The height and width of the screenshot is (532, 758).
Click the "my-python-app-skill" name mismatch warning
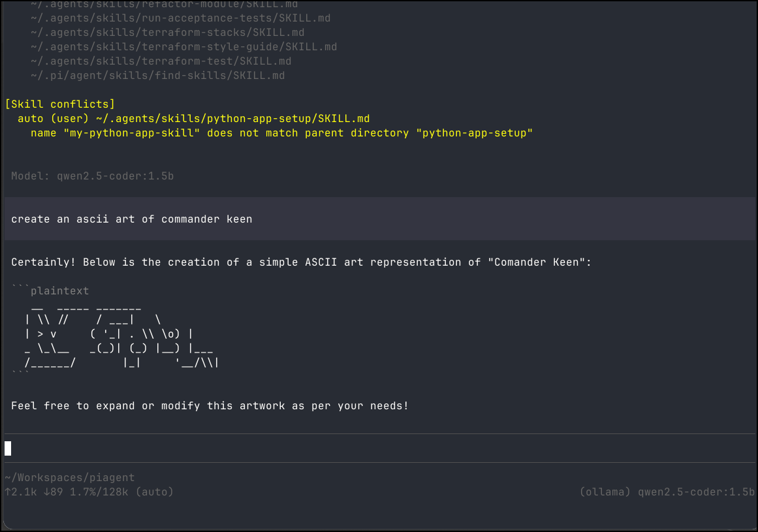tap(281, 133)
